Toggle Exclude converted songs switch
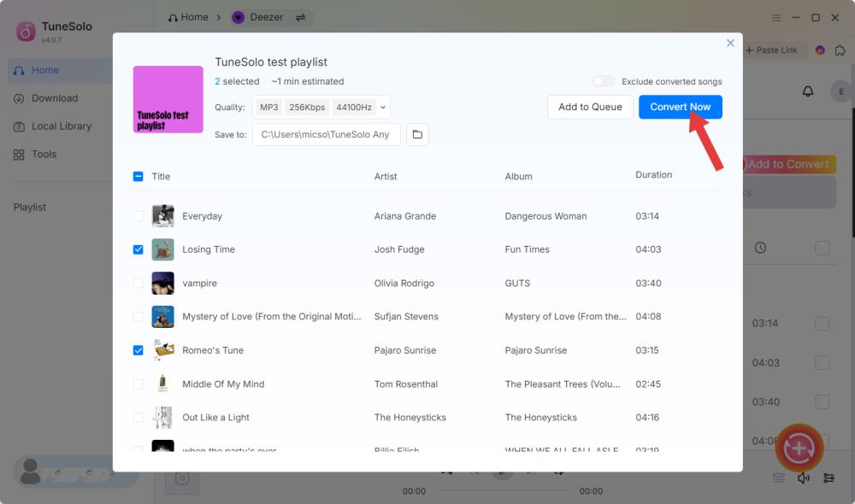 click(604, 81)
